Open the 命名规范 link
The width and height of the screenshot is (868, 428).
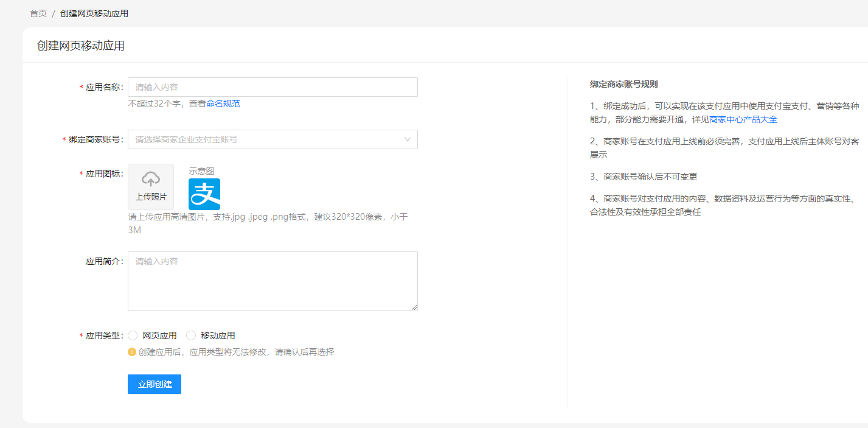pos(223,103)
